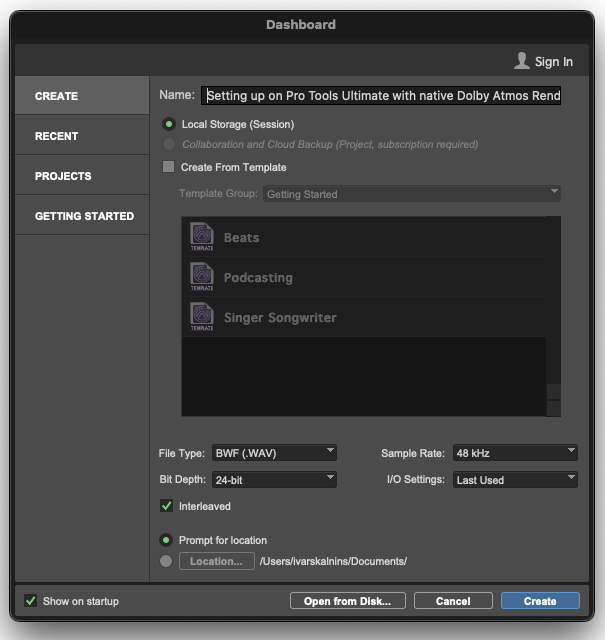
Task: Switch to the CREATE tab
Action: [82, 96]
